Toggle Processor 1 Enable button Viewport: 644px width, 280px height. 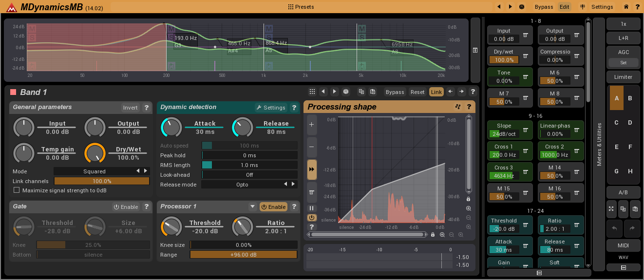(273, 207)
